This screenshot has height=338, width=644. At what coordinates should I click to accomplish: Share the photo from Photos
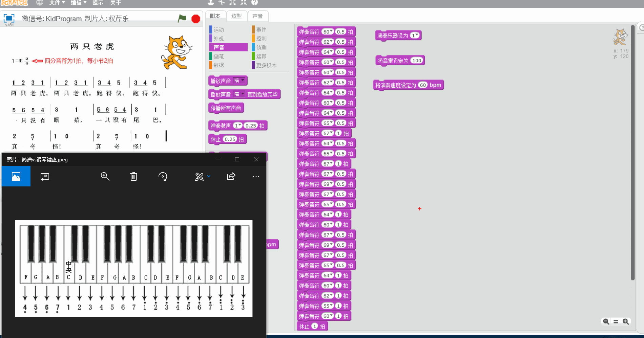pos(231,176)
